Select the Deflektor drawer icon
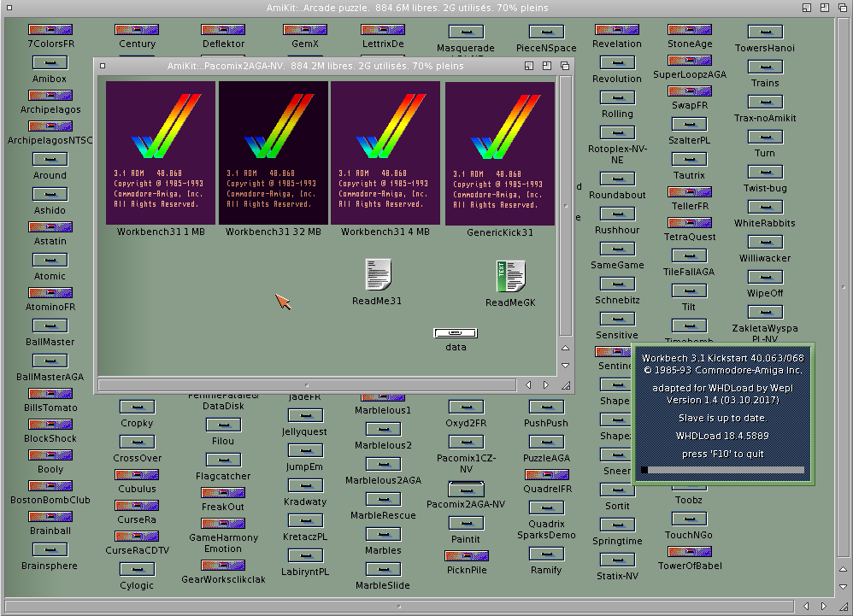The width and height of the screenshot is (853, 616). 223,30
